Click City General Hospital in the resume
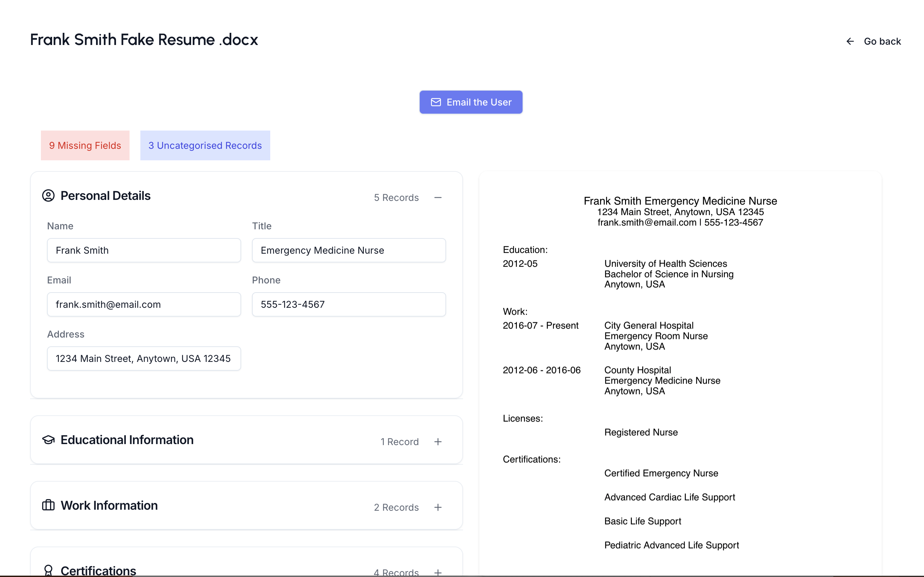The image size is (924, 577). [649, 325]
